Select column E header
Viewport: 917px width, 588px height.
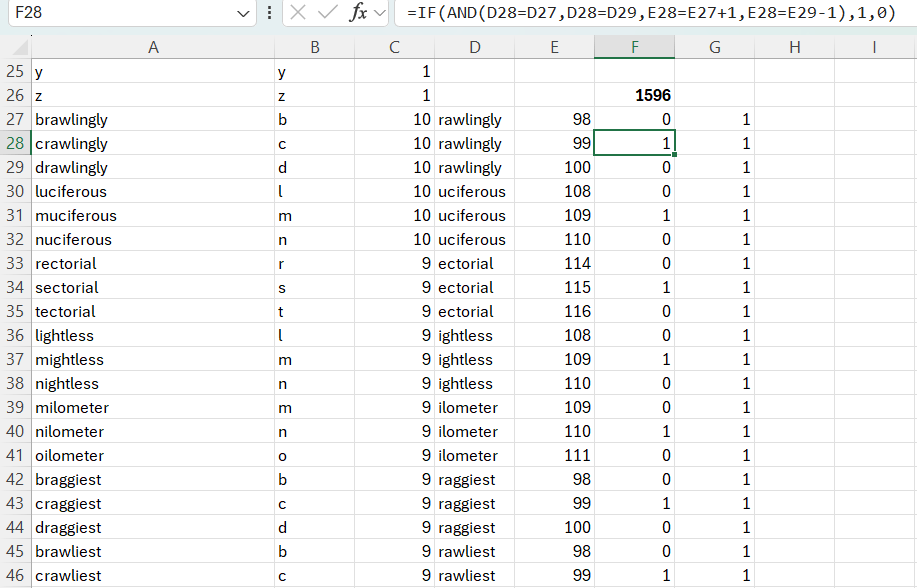[554, 47]
